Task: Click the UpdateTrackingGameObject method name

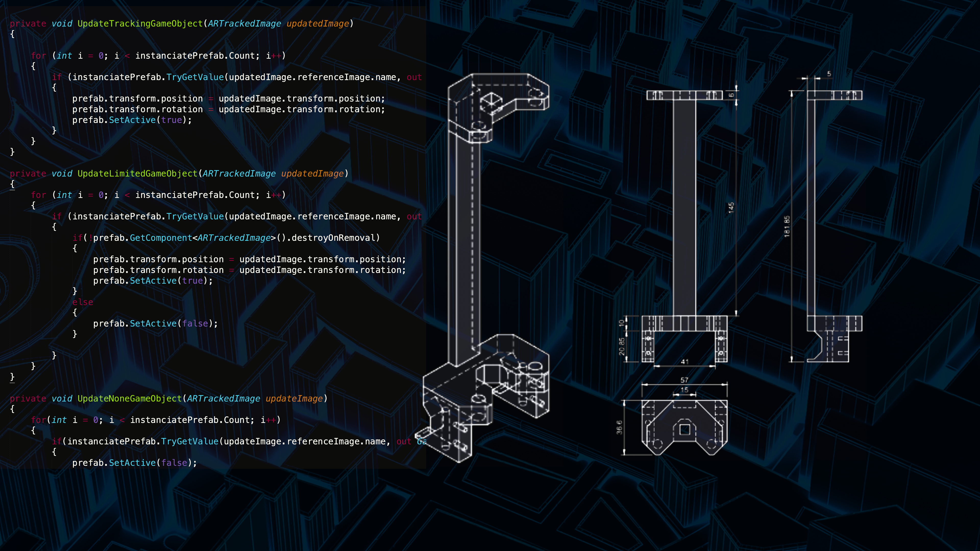Action: point(140,23)
